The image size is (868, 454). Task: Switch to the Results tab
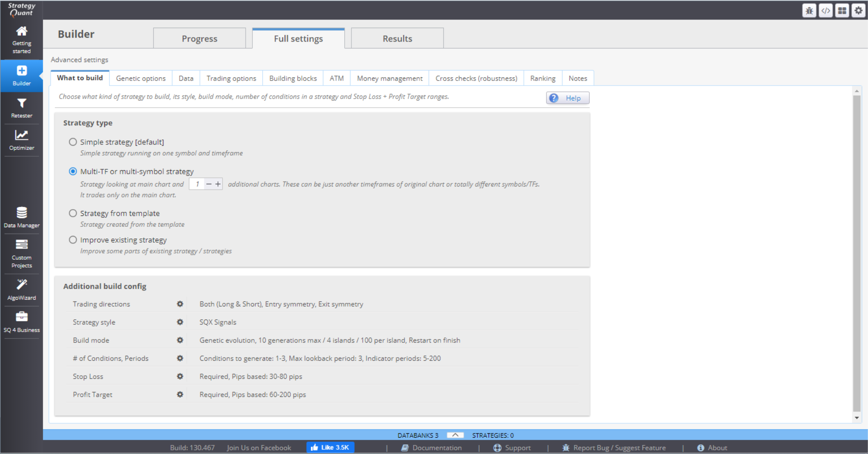[x=397, y=38]
